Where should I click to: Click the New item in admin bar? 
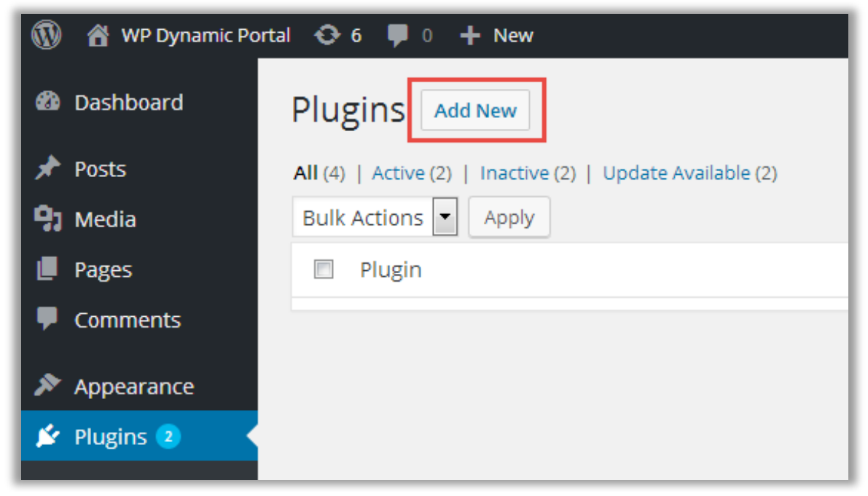(x=513, y=36)
